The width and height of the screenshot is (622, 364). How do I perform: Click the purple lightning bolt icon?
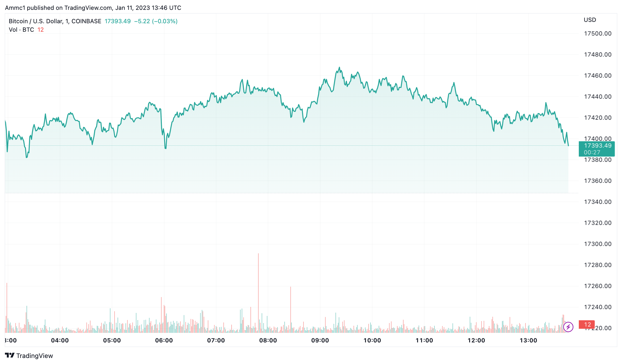pyautogui.click(x=568, y=327)
